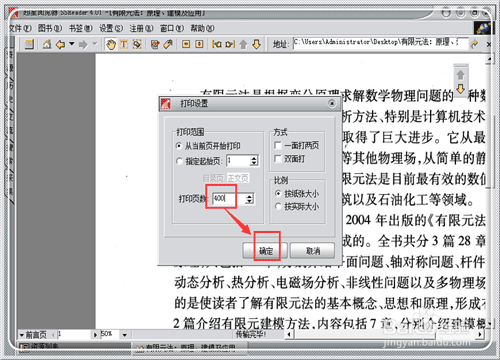Click the status bar page number field
The image size is (500, 360).
pyautogui.click(x=74, y=334)
